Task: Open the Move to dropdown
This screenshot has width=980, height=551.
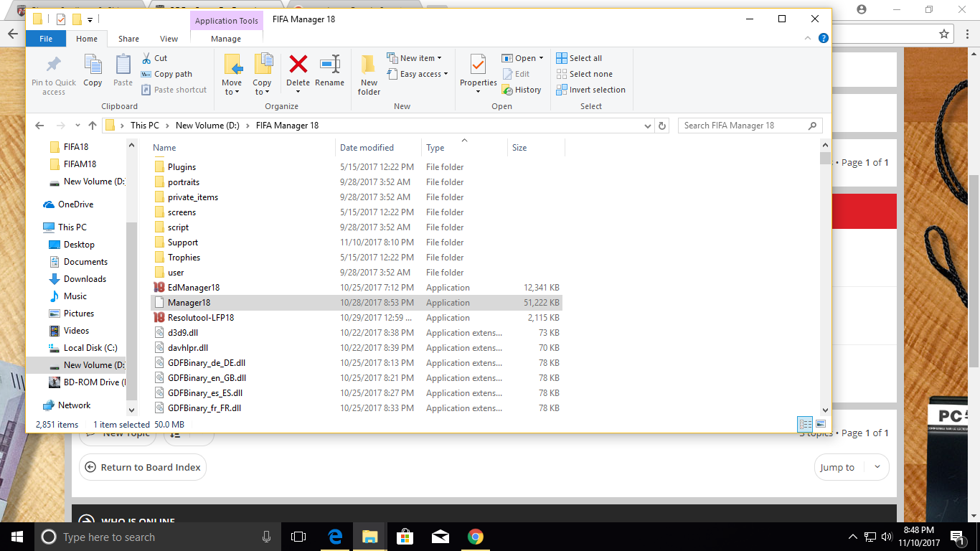Action: (x=232, y=75)
